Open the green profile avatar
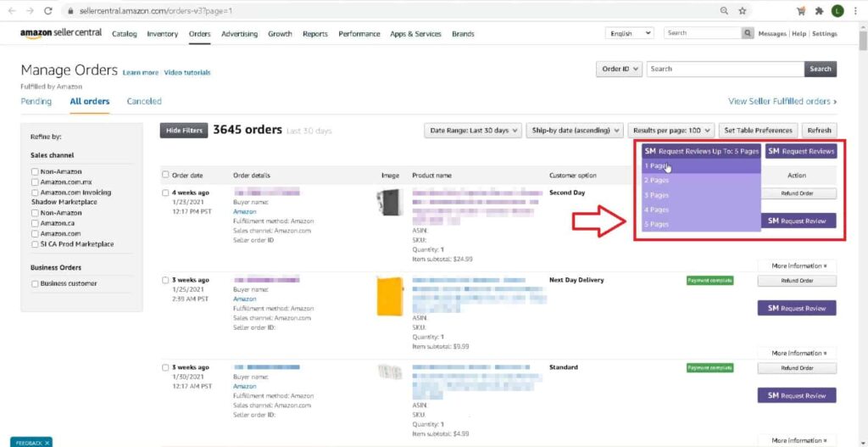This screenshot has width=868, height=447. pyautogui.click(x=837, y=10)
